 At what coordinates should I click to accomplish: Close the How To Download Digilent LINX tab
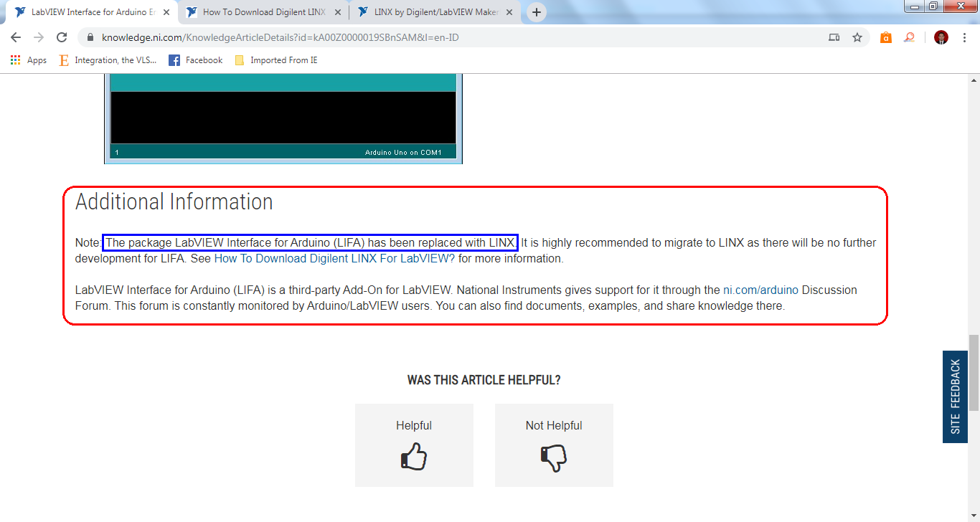click(x=337, y=12)
